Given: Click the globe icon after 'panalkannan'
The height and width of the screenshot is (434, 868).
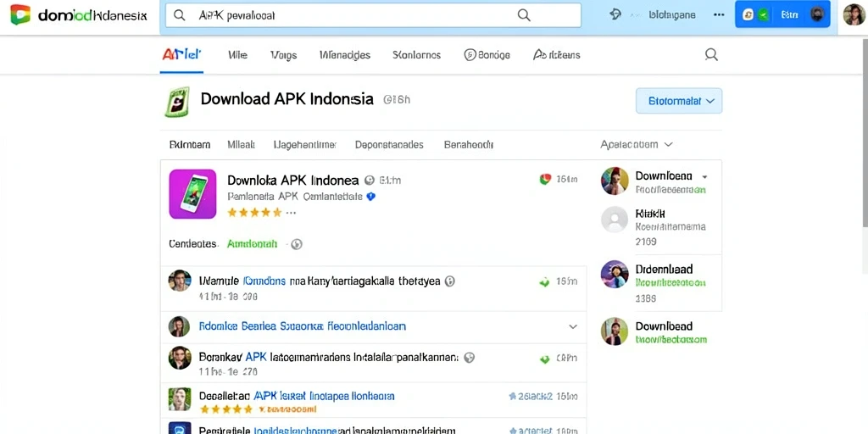Looking at the screenshot, I should (x=470, y=358).
